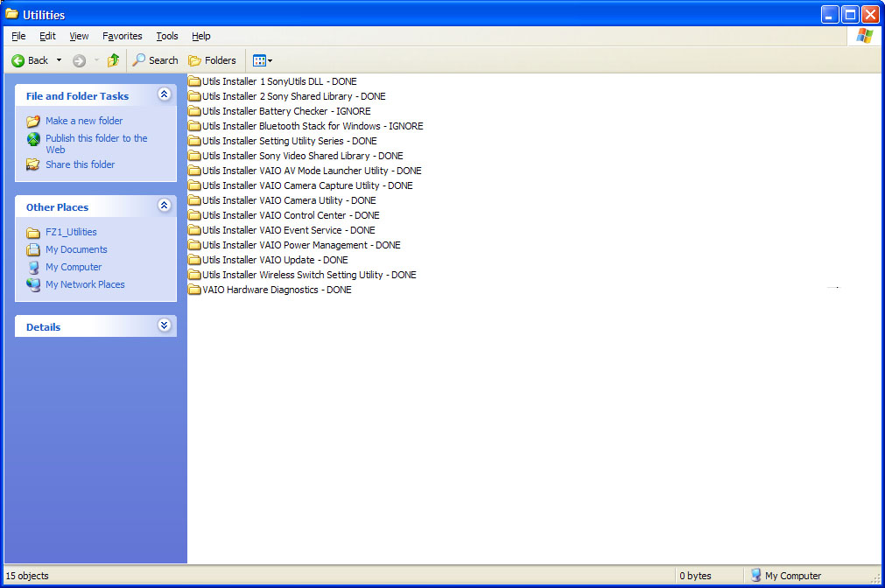Open the Edit menu

47,36
